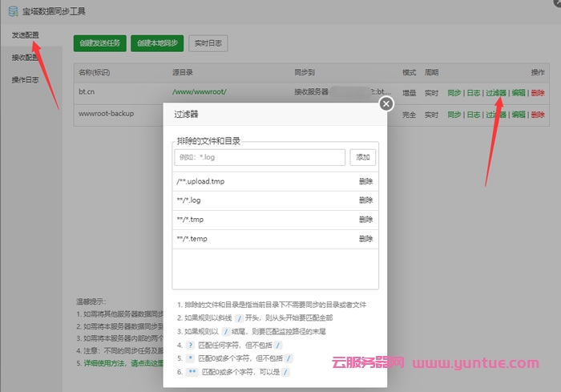This screenshot has height=392, width=561.
Task: Select the 操作日志 tab
Action: click(x=25, y=79)
